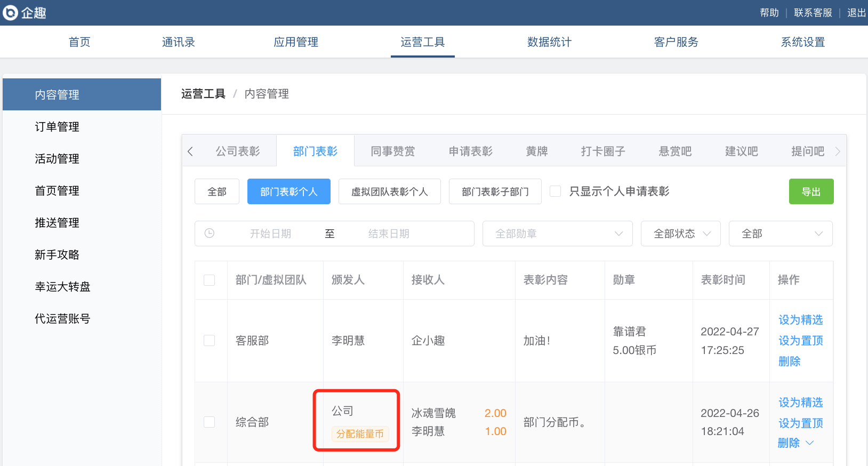The image size is (868, 466).
Task: Toggle 只显示个人申请表彰 checkbox
Action: [x=555, y=191]
